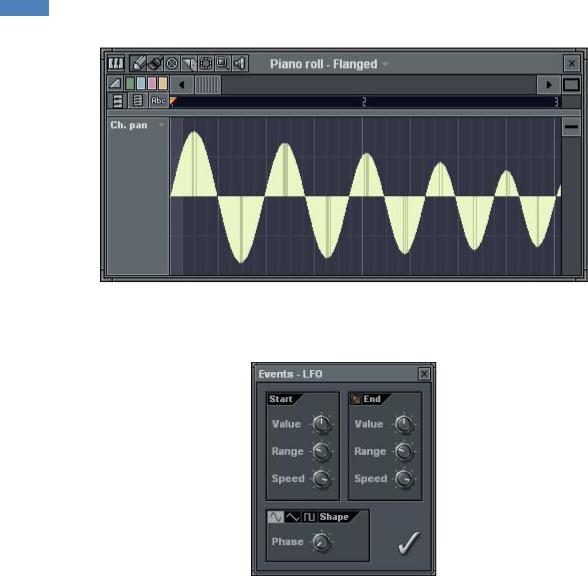Close the Events - LFO dialog

coord(424,374)
